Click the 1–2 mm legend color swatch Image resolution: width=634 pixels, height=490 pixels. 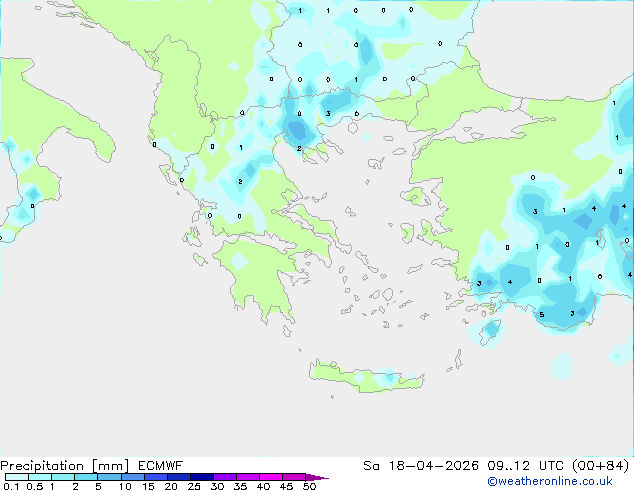pos(63,477)
